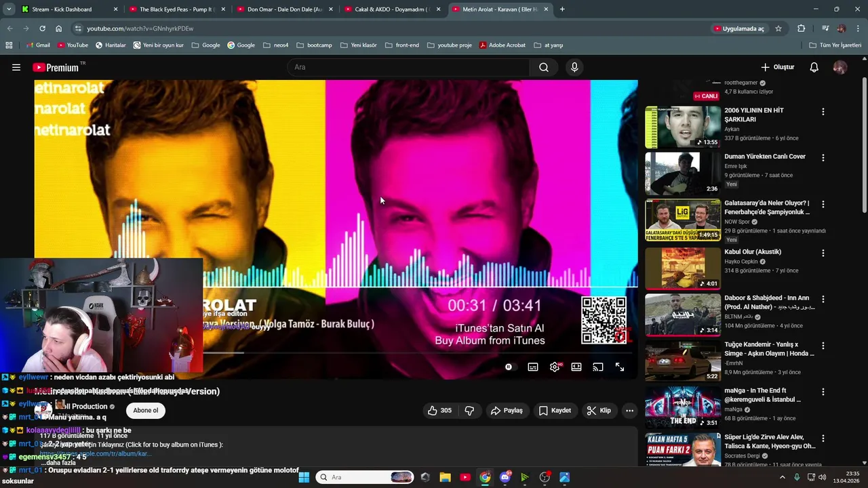Save video with Kaydet button
Viewport: 868px width, 488px height.
[555, 410]
